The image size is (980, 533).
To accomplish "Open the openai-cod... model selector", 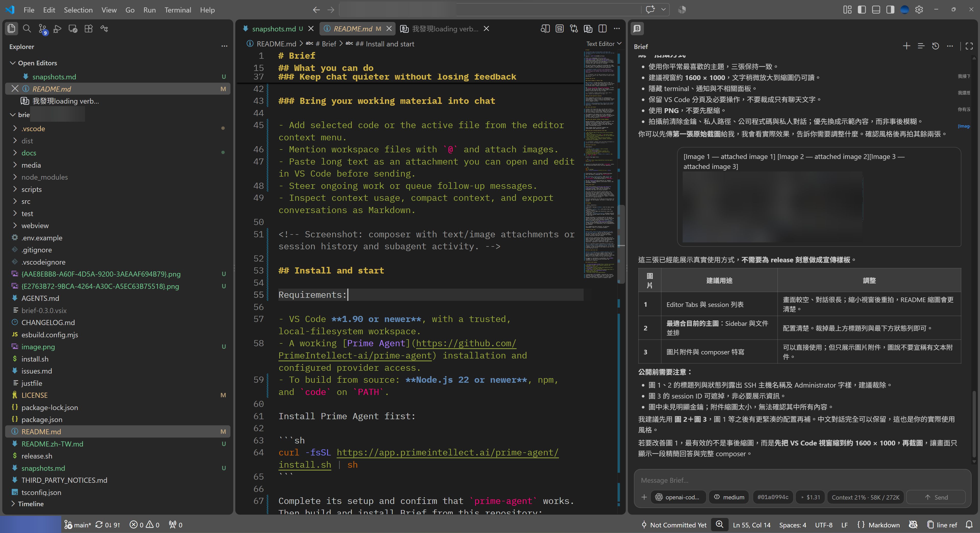I will [678, 497].
